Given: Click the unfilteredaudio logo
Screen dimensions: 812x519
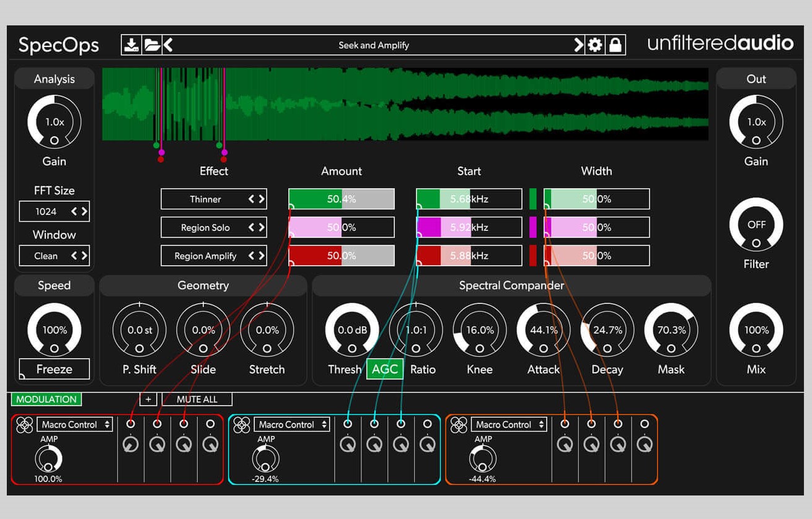Looking at the screenshot, I should (x=720, y=43).
